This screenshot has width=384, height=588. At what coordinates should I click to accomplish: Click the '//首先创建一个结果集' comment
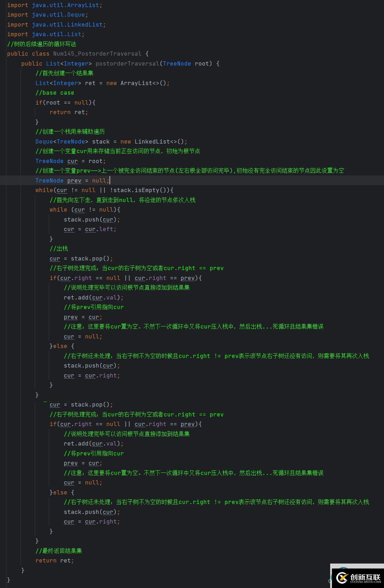coord(64,73)
